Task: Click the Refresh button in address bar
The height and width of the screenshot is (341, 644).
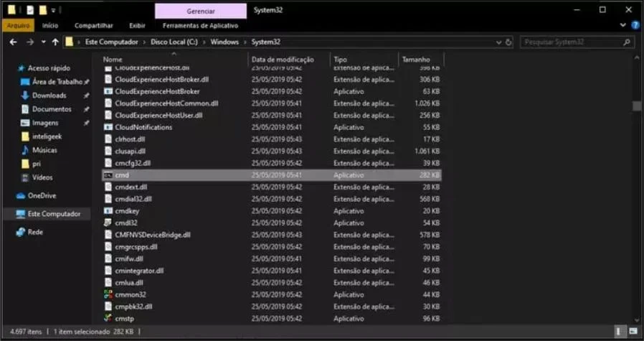Action: coord(508,42)
